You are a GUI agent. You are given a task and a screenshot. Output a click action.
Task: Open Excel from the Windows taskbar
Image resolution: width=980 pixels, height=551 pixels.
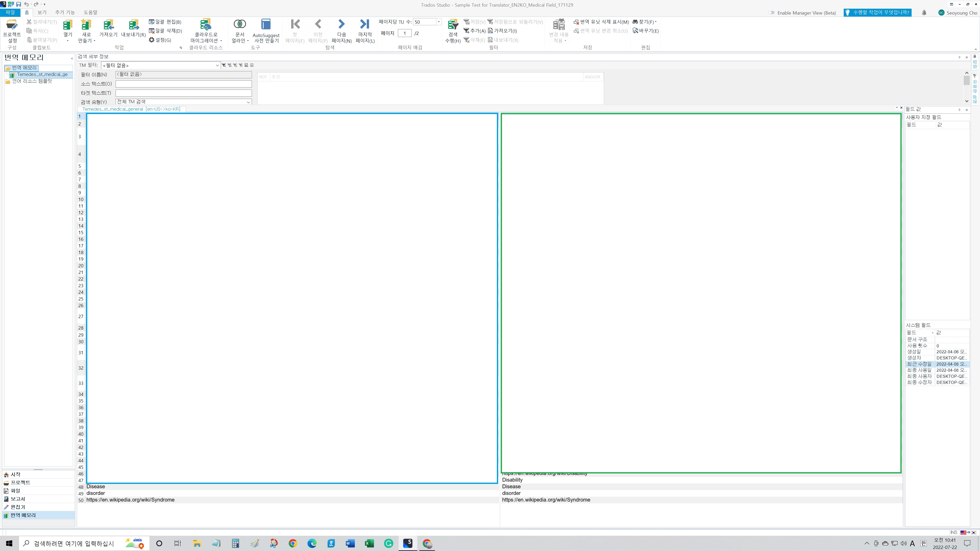point(369,543)
